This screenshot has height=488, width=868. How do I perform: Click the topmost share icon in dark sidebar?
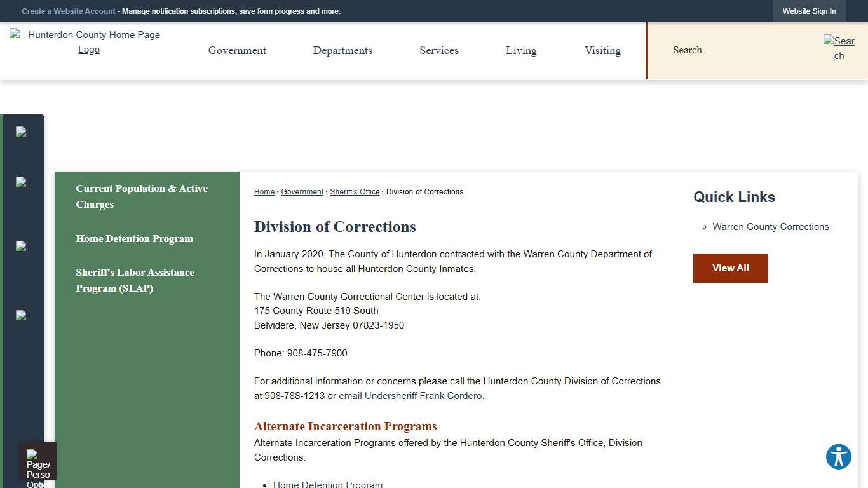click(x=20, y=132)
